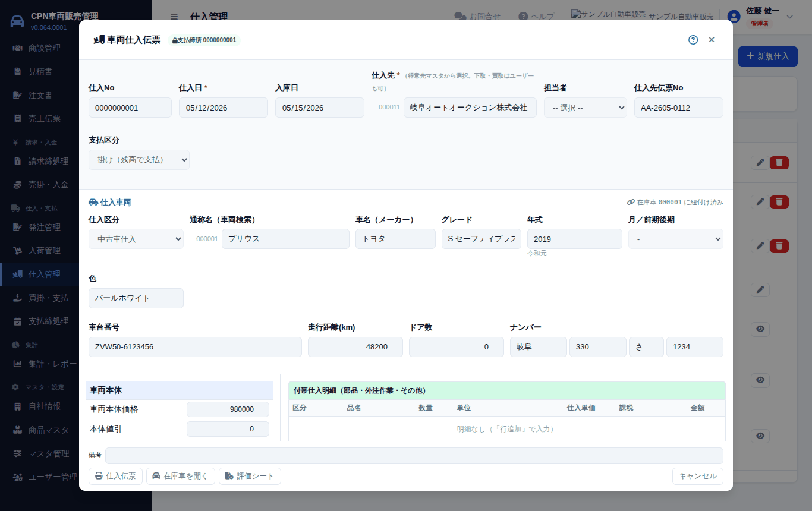Open 請求締処理 in the sidebar
The height and width of the screenshot is (511, 812).
coord(48,161)
